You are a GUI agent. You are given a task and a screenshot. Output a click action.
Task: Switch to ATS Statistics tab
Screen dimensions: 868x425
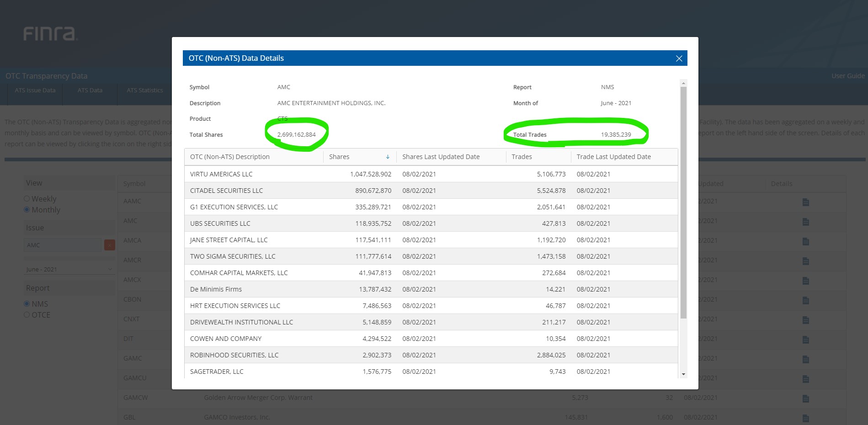pyautogui.click(x=145, y=90)
